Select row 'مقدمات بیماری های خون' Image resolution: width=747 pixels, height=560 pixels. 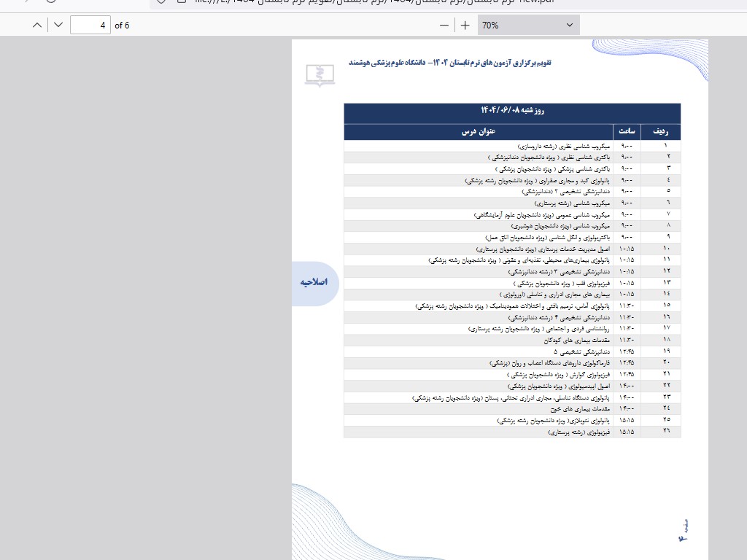coord(512,408)
